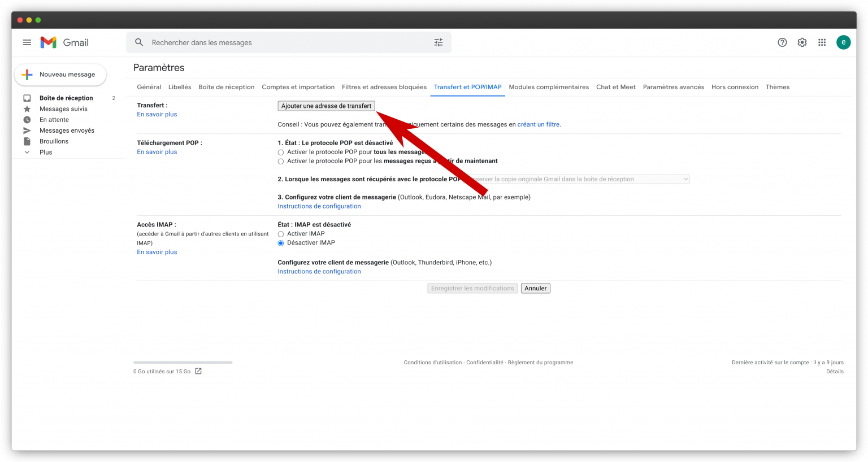
Task: Click Ajouter une adresse de transfert
Action: coord(326,106)
